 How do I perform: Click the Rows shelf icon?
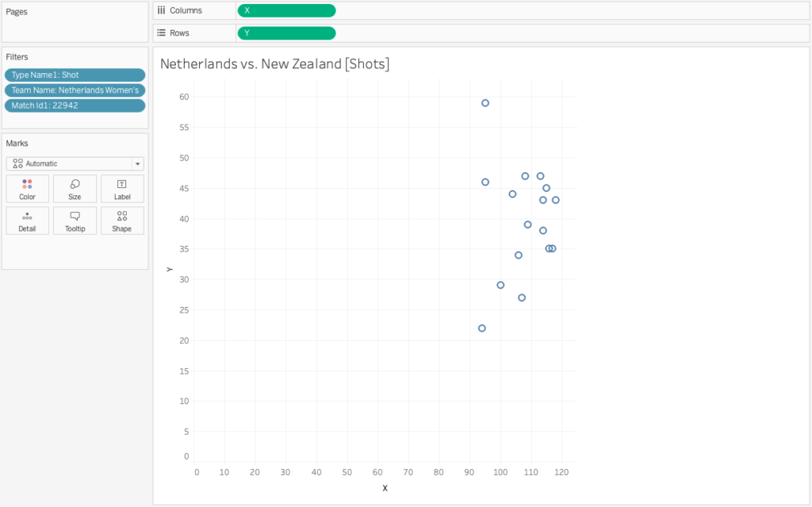(162, 33)
